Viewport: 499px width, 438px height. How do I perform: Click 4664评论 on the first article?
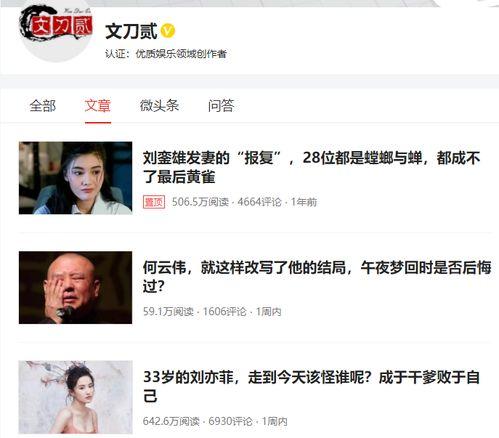point(259,202)
